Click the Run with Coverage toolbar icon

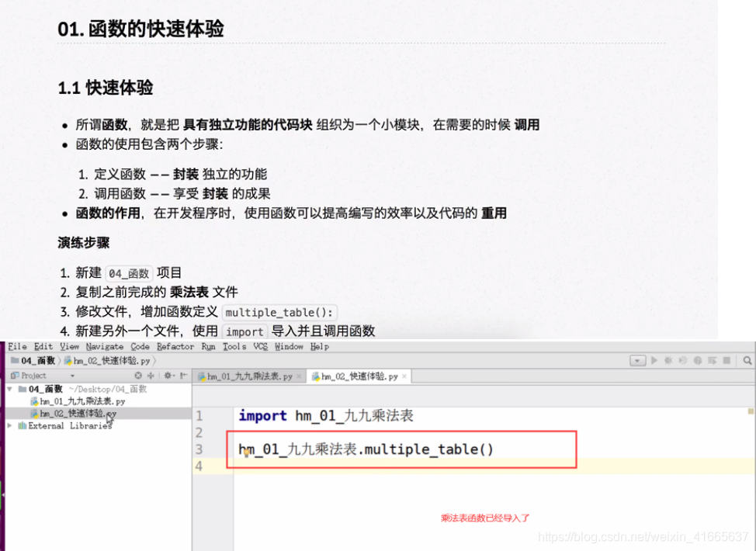coord(683,360)
